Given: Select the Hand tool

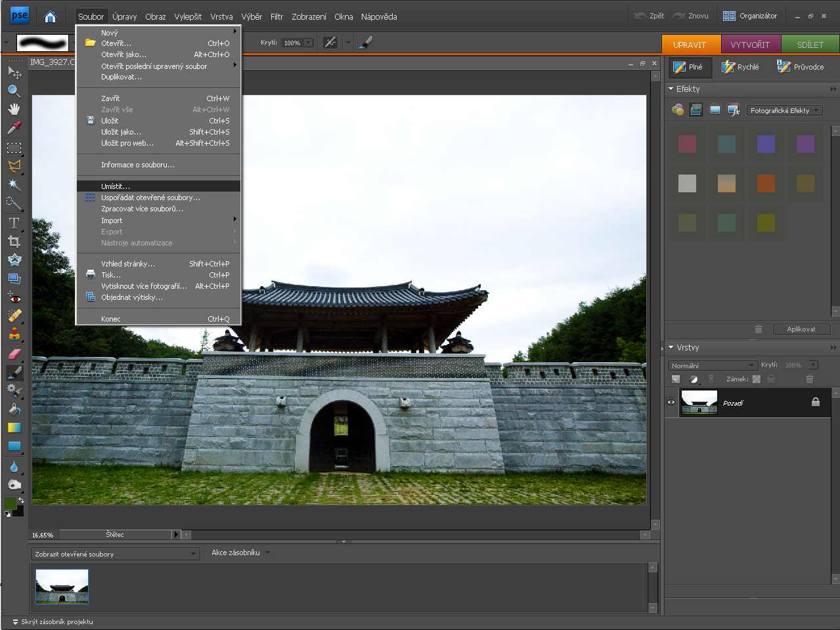Looking at the screenshot, I should tap(14, 109).
